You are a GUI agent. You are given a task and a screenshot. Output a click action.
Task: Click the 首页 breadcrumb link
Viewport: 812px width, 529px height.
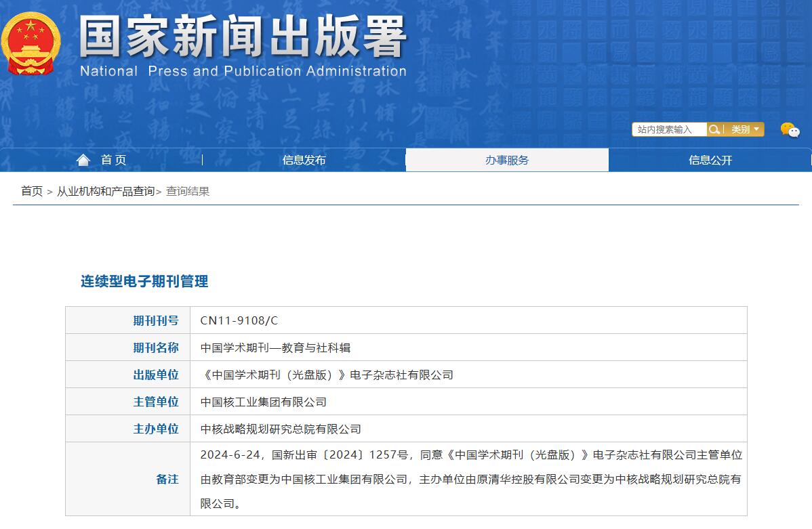33,191
